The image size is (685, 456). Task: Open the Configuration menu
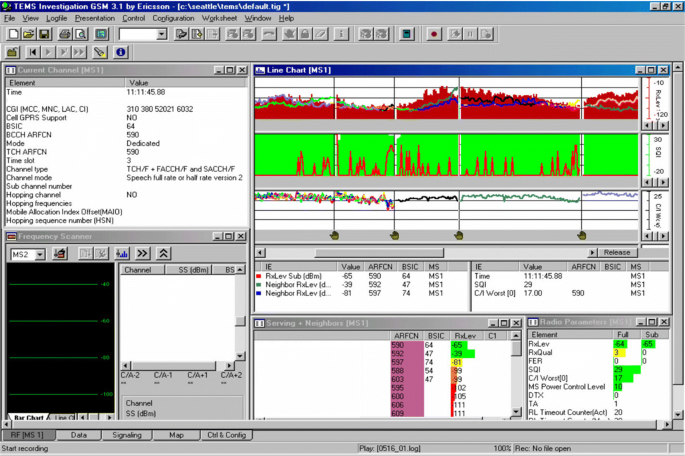point(173,18)
